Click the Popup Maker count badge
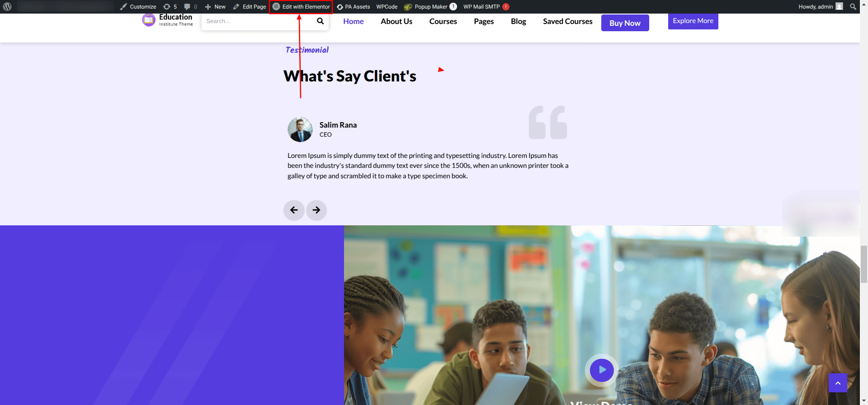The height and width of the screenshot is (405, 868). pos(453,7)
